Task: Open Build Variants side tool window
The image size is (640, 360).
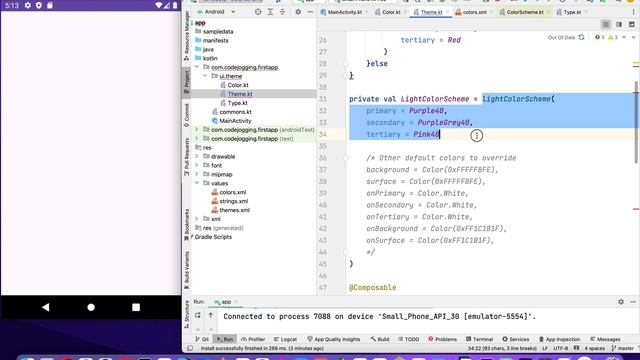Action: point(187,270)
